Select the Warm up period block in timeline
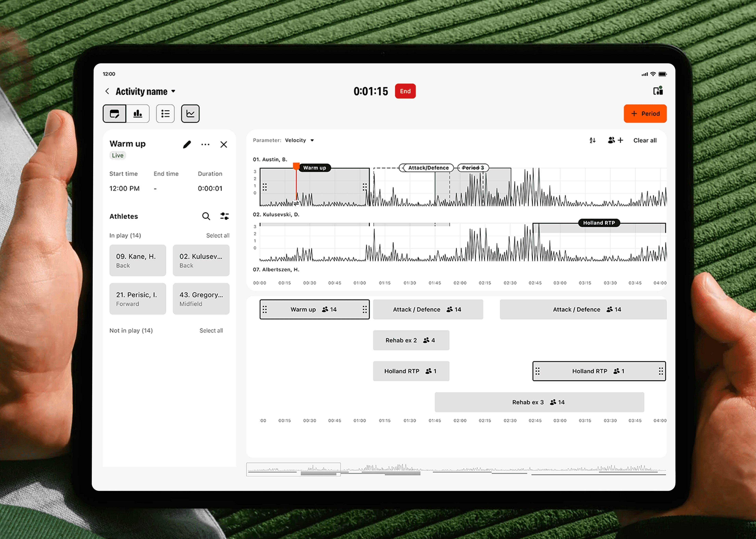 click(315, 310)
